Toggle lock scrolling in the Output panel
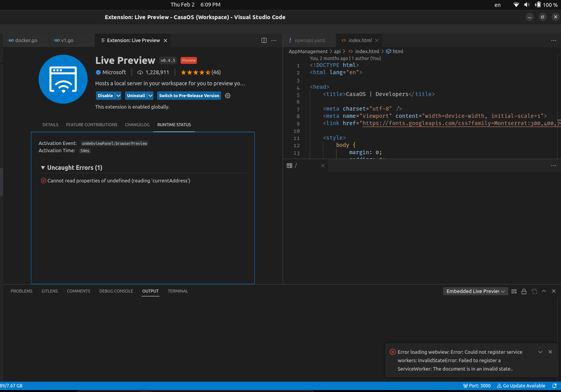 click(x=524, y=291)
